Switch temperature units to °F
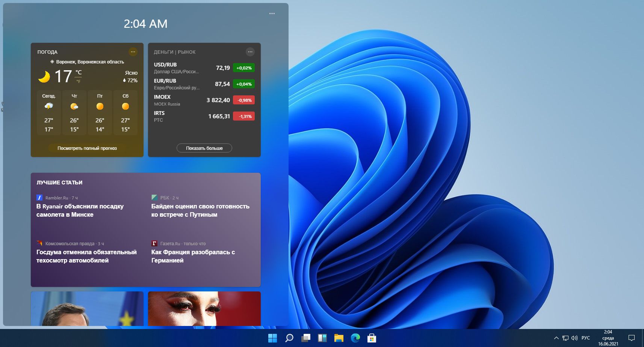This screenshot has width=644, height=347. click(x=79, y=81)
